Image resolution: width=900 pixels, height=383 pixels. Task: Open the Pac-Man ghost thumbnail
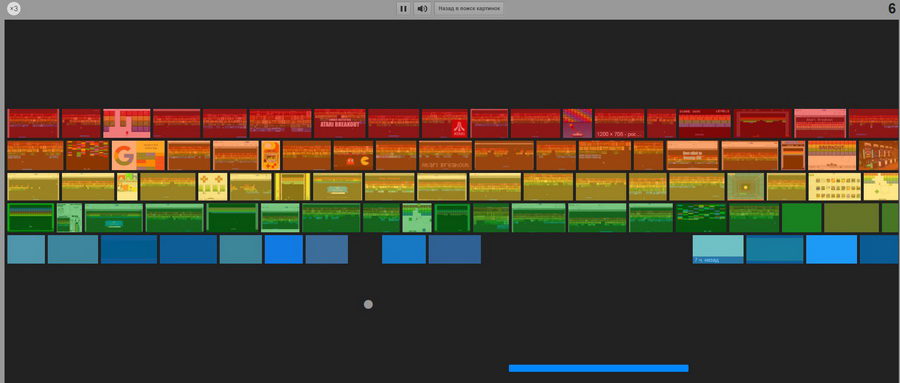tap(353, 155)
